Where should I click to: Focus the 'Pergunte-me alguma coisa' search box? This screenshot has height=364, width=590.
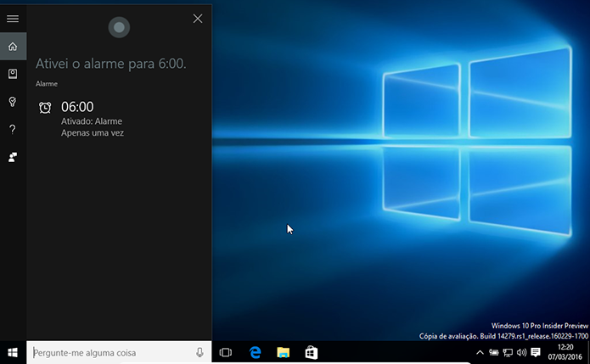119,352
